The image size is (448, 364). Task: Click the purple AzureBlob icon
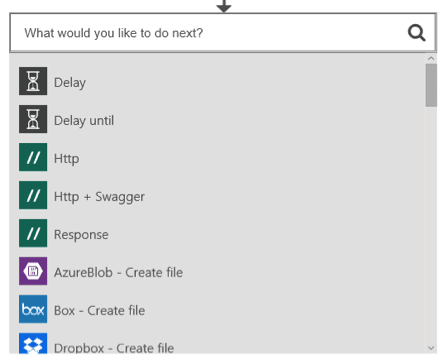tap(33, 271)
